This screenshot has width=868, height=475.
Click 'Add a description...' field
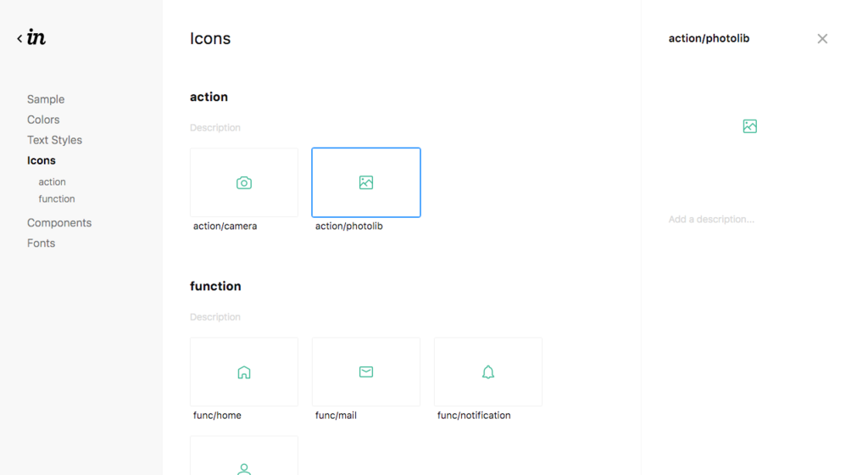711,219
